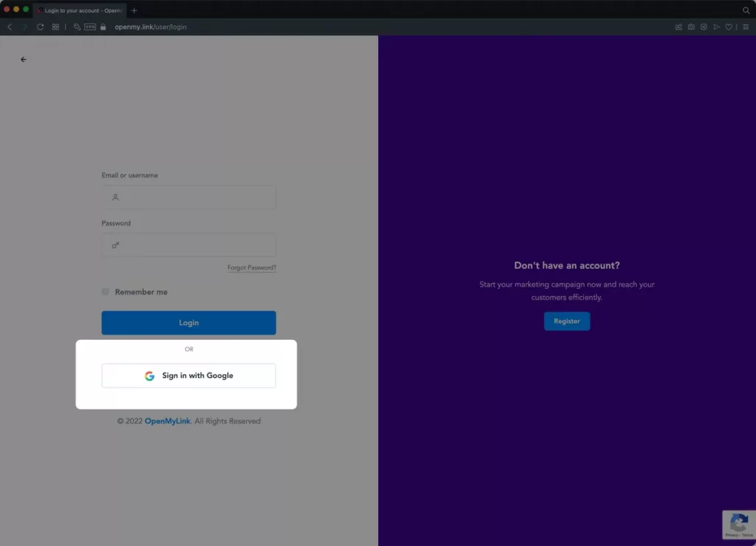Click the back arrow on the login page
756x546 pixels.
tap(23, 60)
